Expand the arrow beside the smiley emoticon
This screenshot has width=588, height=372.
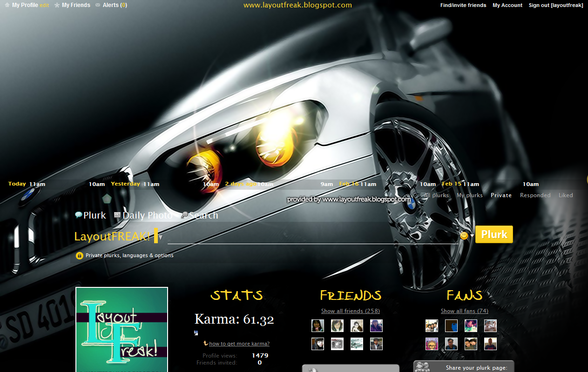472,235
